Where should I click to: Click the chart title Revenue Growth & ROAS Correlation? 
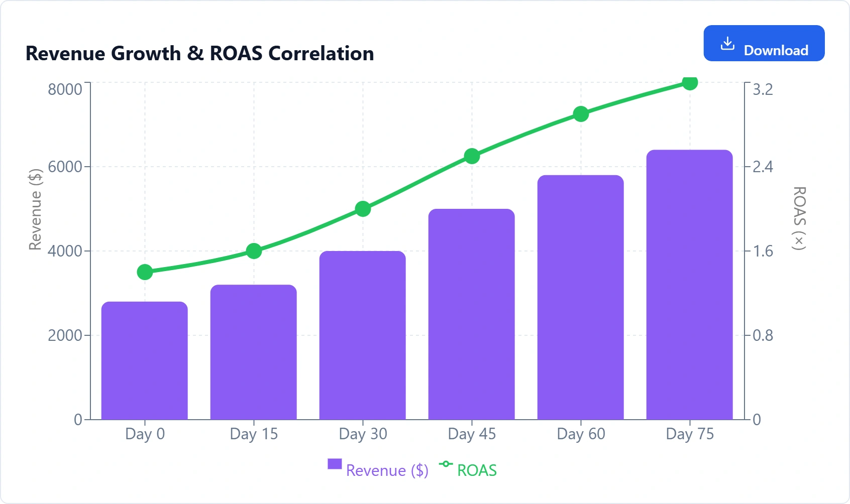click(x=199, y=53)
